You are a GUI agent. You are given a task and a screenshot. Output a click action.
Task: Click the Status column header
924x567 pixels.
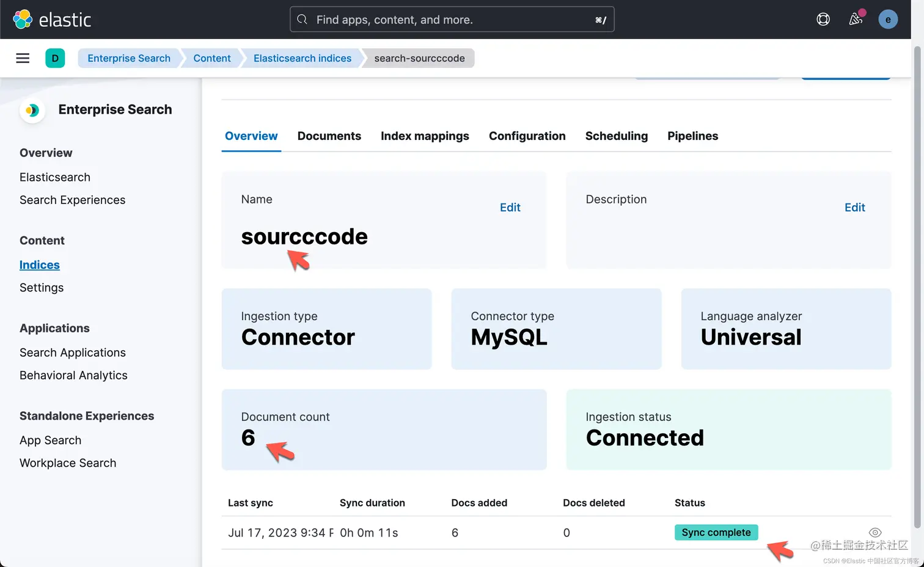click(690, 503)
